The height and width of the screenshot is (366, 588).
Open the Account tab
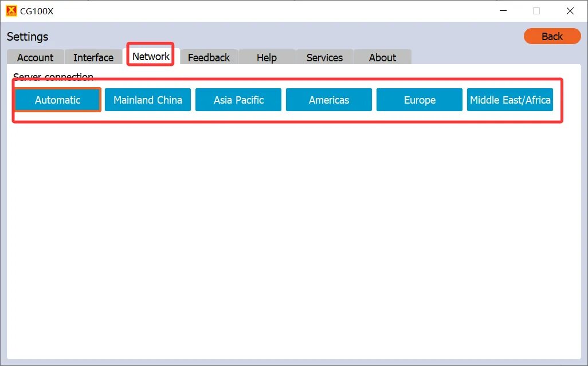[35, 57]
